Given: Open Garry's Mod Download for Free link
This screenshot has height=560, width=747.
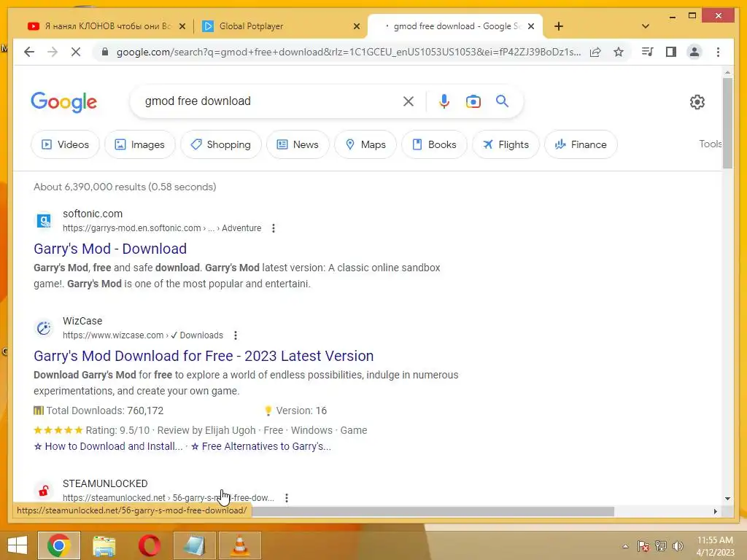Looking at the screenshot, I should [x=204, y=356].
